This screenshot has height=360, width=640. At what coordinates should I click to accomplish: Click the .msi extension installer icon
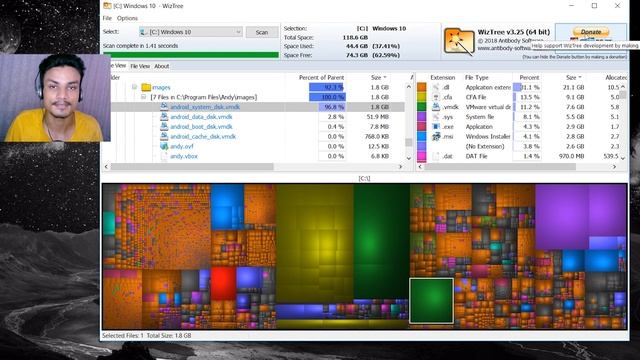[x=436, y=136]
